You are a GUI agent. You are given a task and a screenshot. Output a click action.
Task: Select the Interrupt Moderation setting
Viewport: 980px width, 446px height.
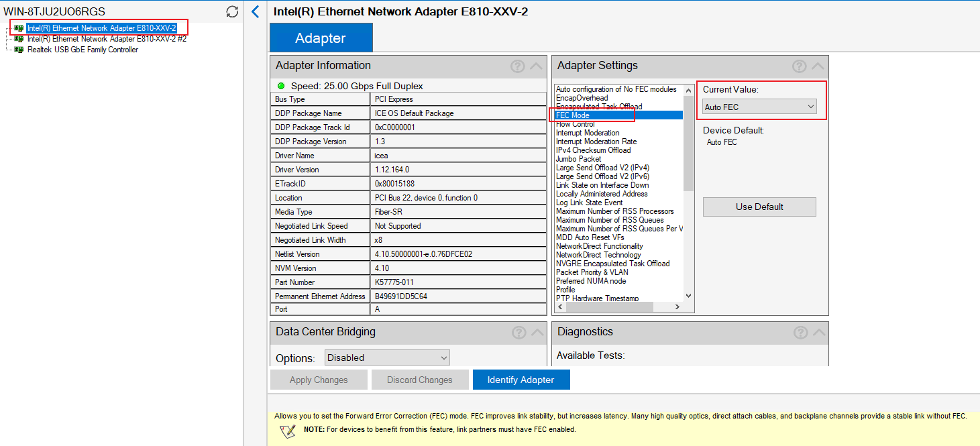pos(588,133)
